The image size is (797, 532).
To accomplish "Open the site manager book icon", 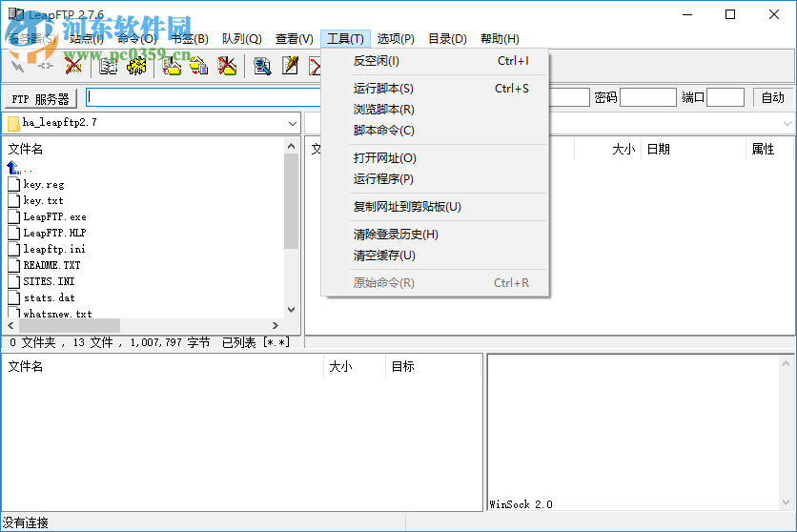I will pyautogui.click(x=109, y=66).
